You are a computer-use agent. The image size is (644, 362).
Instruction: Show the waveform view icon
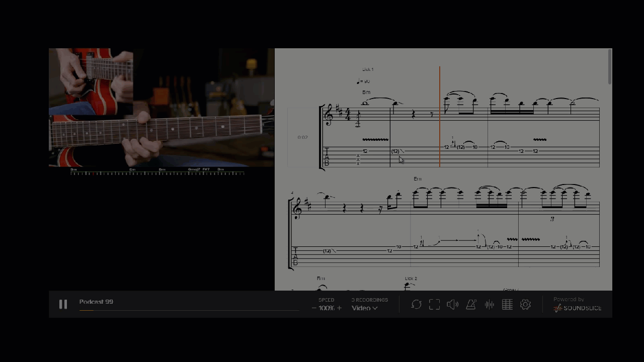click(489, 304)
